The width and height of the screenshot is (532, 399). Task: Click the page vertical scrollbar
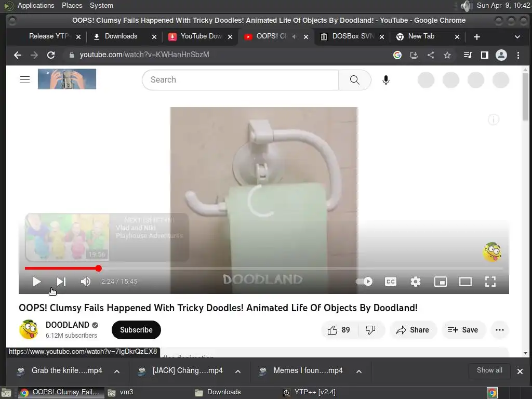coord(525,97)
